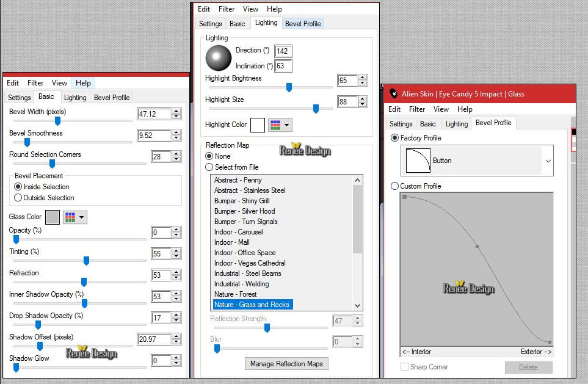588x384 pixels.
Task: Select Outside Selection bevel placement
Action: (18, 198)
